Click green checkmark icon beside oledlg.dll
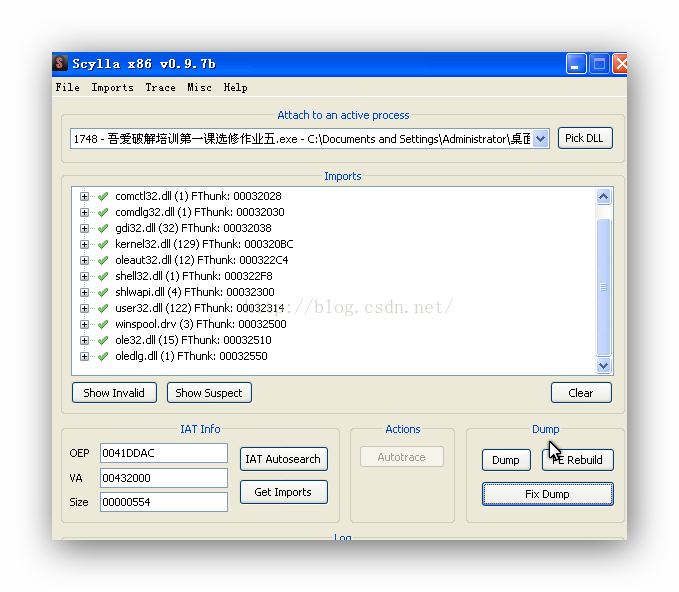 [103, 356]
